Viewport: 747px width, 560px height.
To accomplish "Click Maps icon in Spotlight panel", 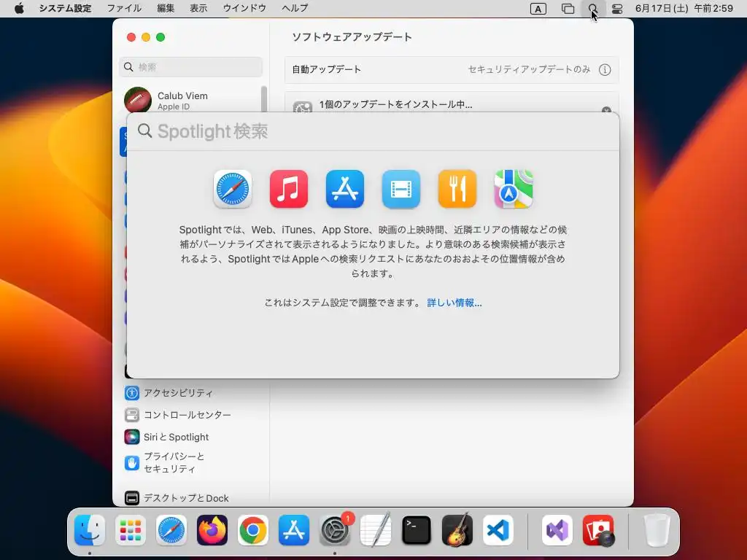I will [x=514, y=189].
